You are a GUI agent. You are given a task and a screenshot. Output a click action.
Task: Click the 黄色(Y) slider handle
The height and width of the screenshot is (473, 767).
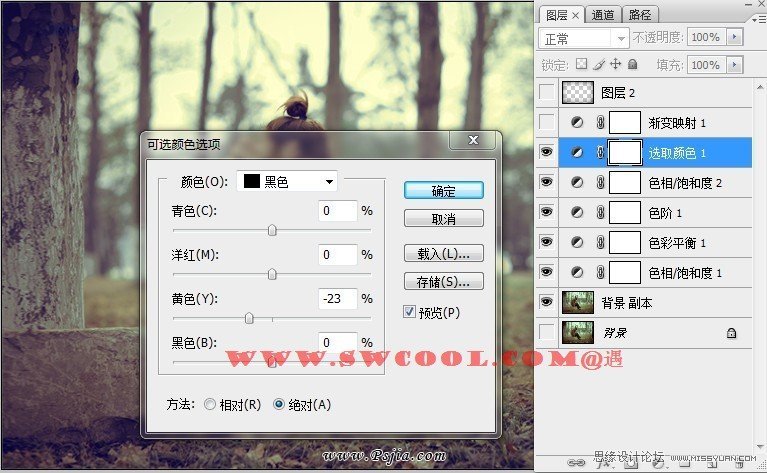(x=249, y=318)
